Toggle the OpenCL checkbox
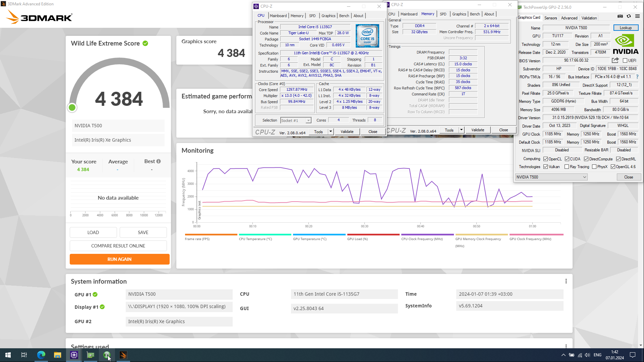 coord(545,159)
